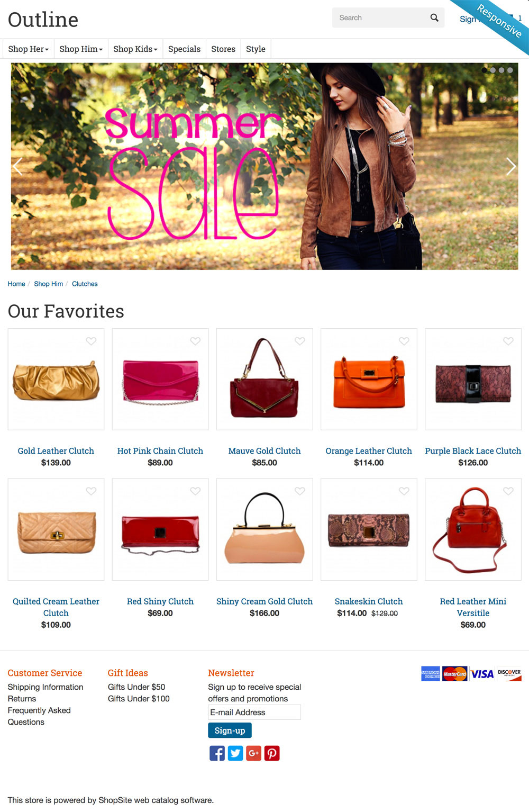Screen dimensions: 529x812
Task: Focus the E-mail Address field
Action: [254, 712]
